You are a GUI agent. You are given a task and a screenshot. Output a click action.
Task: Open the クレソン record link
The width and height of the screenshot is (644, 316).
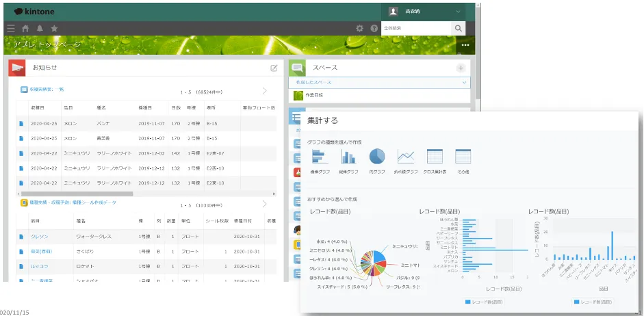coord(40,237)
